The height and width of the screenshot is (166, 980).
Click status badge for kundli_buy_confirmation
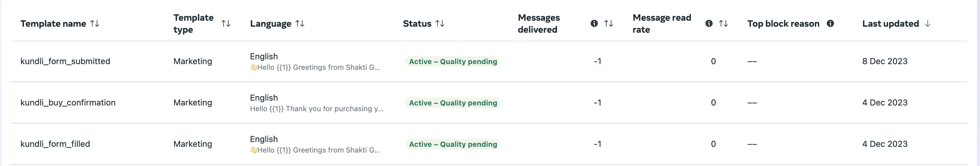click(x=453, y=103)
